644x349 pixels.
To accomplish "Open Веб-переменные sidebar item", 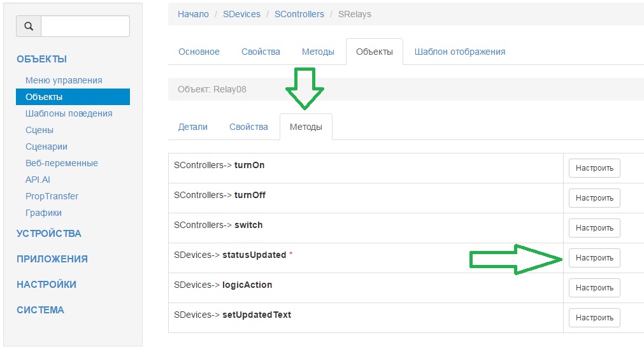I will (x=62, y=163).
